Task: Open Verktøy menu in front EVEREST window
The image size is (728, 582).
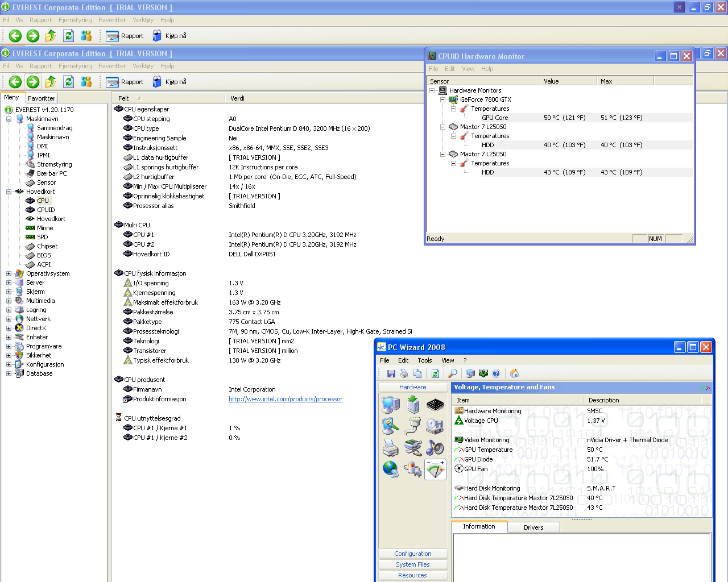Action: tap(143, 66)
